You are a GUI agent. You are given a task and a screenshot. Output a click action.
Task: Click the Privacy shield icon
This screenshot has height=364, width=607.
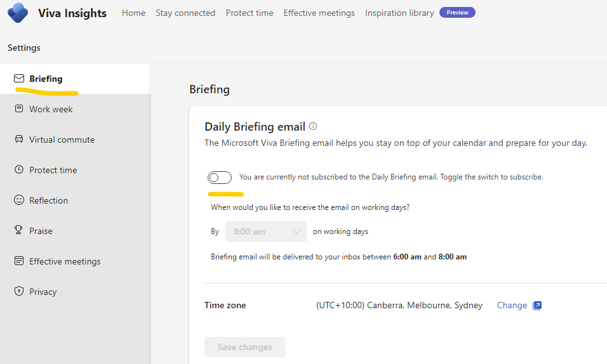19,292
